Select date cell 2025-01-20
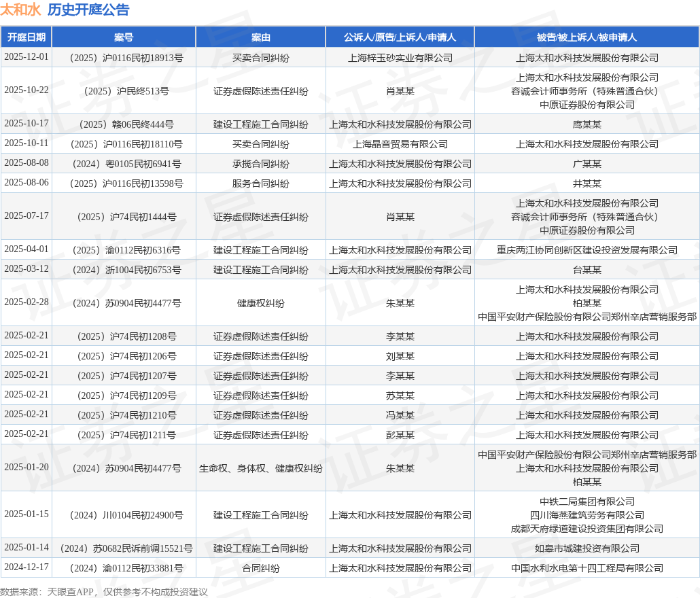700x598 pixels. pyautogui.click(x=27, y=468)
